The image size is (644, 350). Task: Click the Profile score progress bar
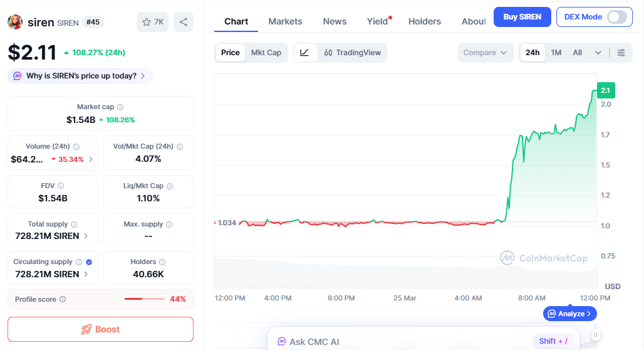pos(144,299)
